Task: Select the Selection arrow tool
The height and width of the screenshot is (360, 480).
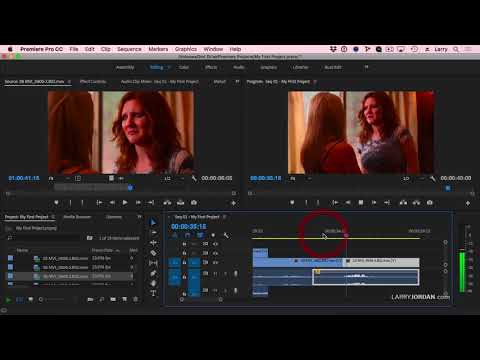Action: pyautogui.click(x=153, y=222)
